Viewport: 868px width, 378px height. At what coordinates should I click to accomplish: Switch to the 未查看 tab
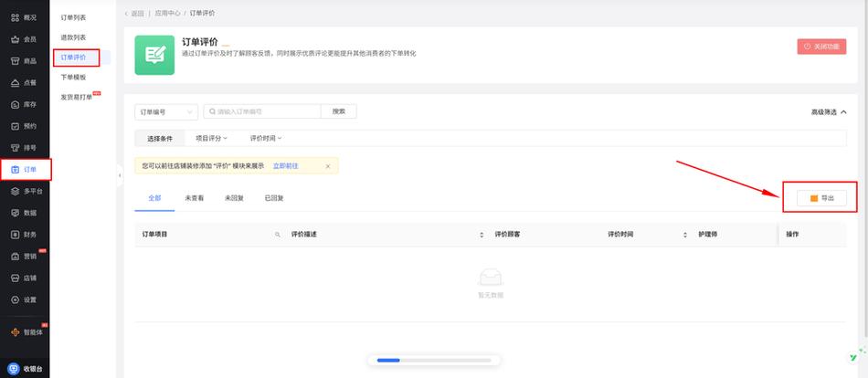[x=195, y=197]
